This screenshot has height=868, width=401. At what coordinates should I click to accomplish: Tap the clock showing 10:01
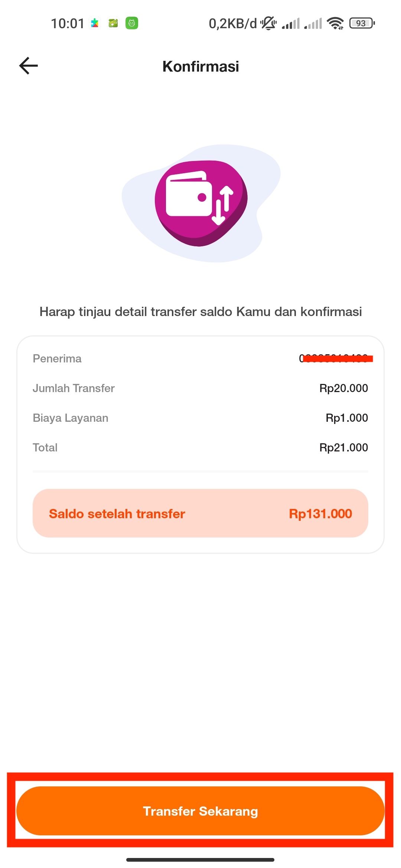click(68, 23)
